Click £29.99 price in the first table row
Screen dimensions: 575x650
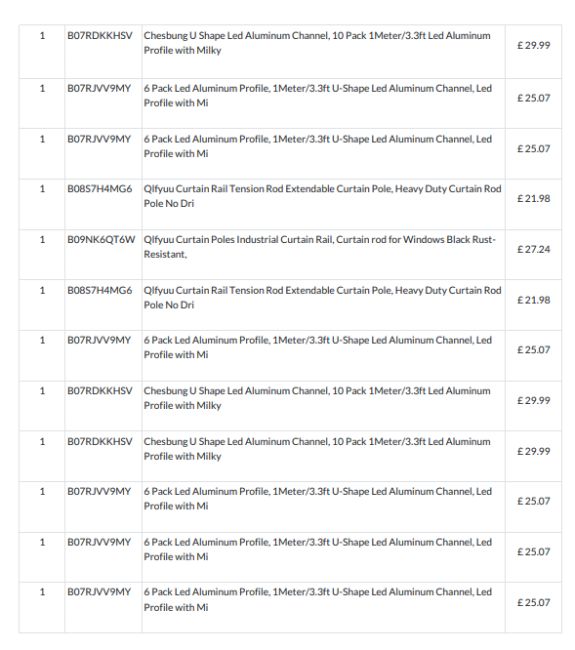(534, 45)
